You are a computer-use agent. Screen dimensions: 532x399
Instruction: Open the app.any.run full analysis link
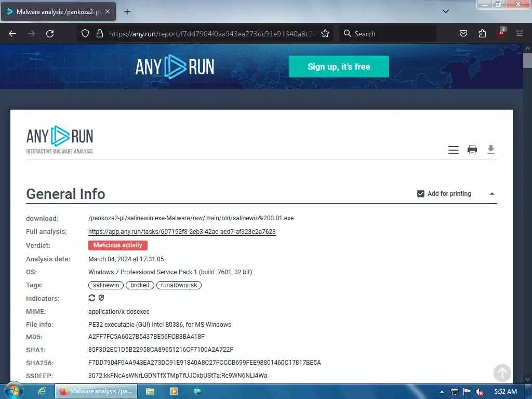pos(182,231)
